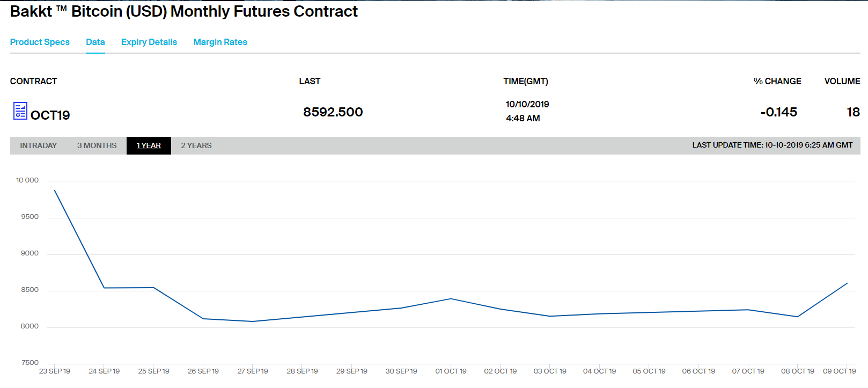The image size is (868, 388).
Task: Click the CONTRACT column header
Action: click(x=33, y=81)
